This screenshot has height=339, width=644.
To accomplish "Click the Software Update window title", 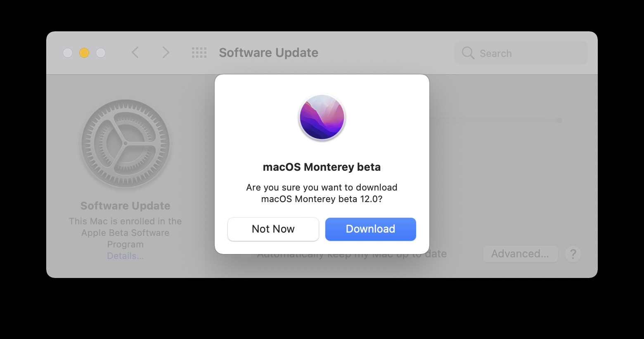I will pyautogui.click(x=268, y=53).
